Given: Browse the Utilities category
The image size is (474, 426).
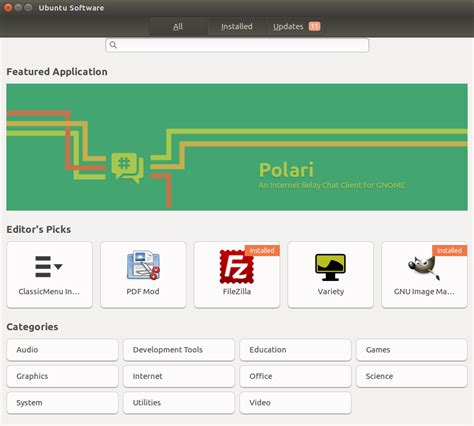Looking at the screenshot, I should pos(179,403).
